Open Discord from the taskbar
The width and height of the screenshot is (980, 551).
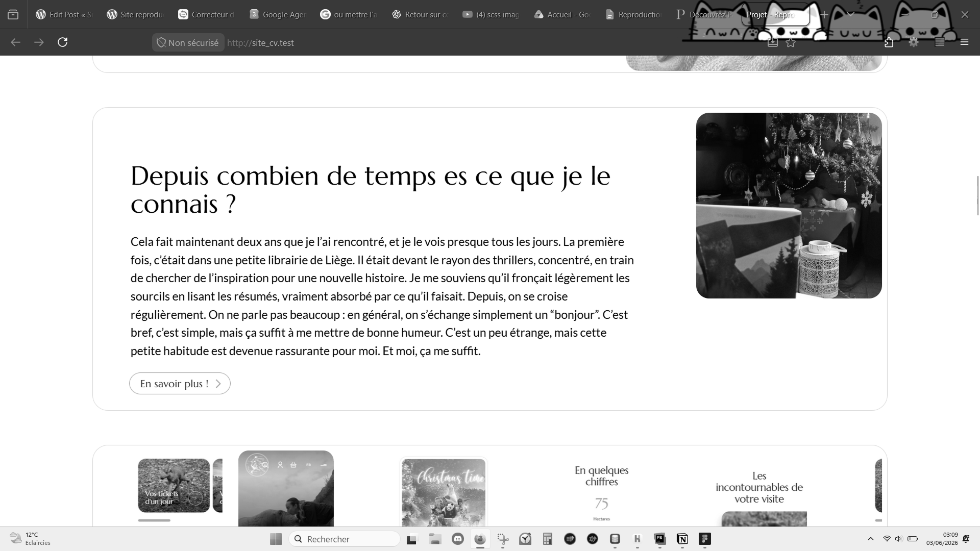458,539
